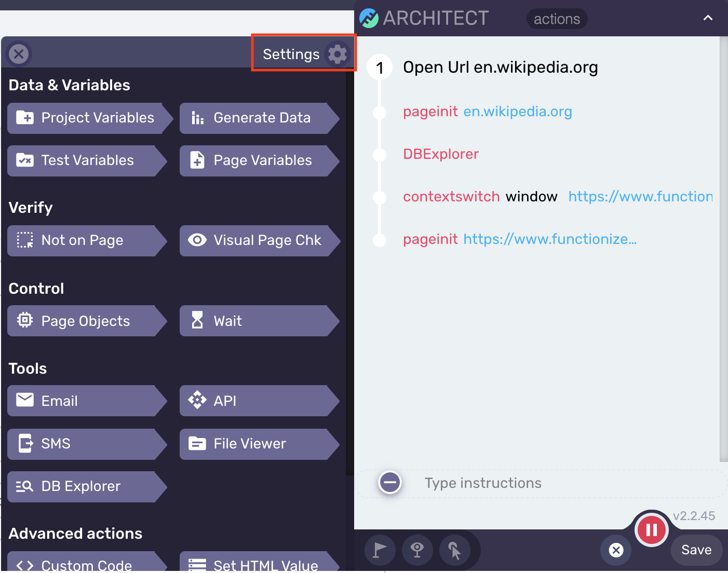
Task: Open Page Variables file icon
Action: tap(197, 160)
